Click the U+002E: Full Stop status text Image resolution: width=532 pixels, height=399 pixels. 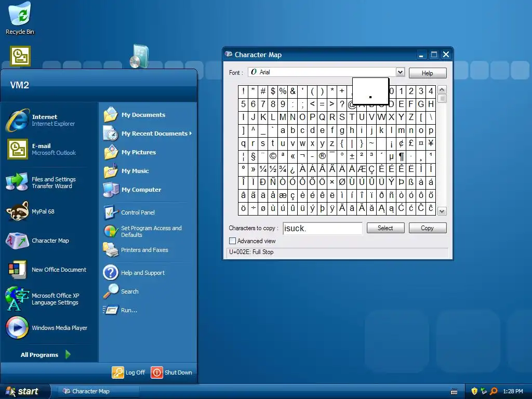(x=251, y=252)
